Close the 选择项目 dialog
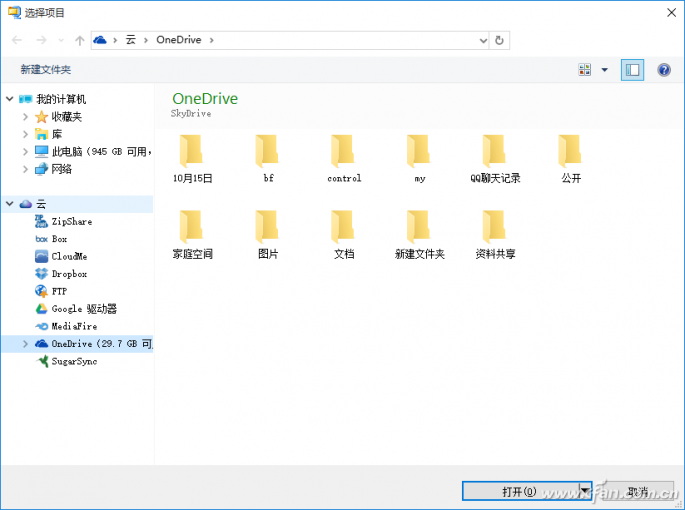The width and height of the screenshot is (685, 510). point(671,13)
